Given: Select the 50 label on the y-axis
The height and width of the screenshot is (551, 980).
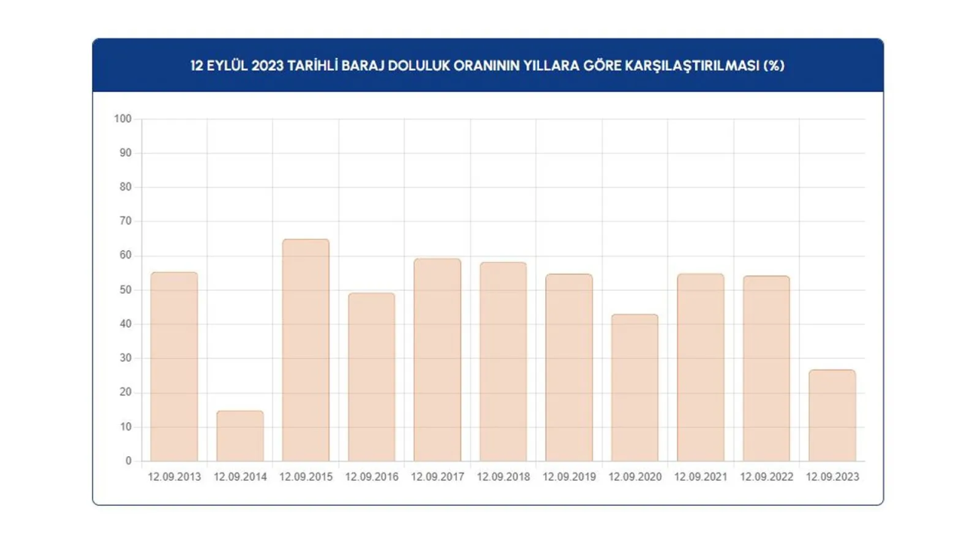Looking at the screenshot, I should (x=125, y=290).
